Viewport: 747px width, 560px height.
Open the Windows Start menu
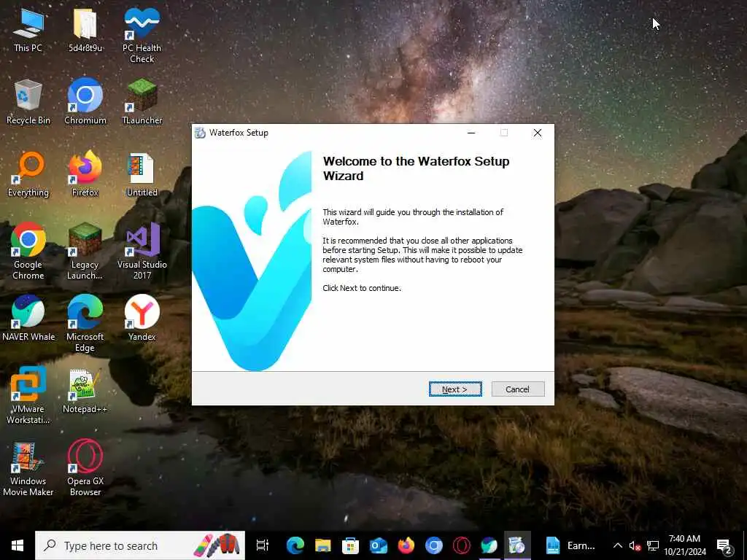[x=18, y=545]
